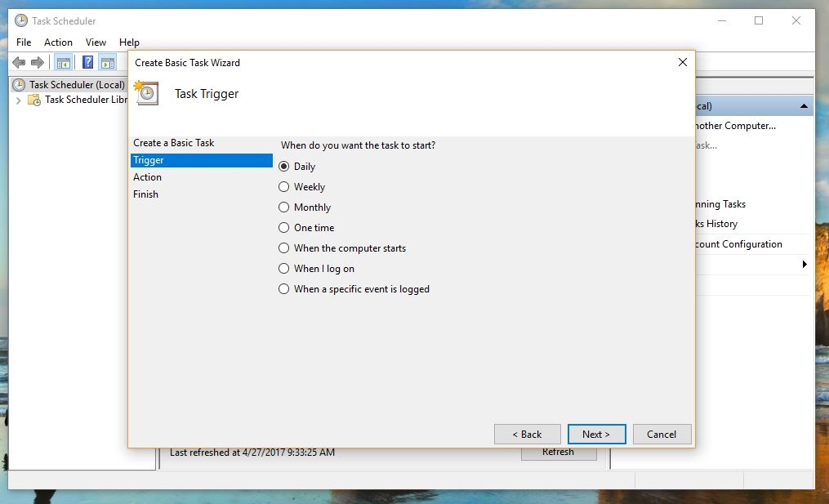Viewport: 829px width, 504px height.
Task: Click the Task Scheduler (Local) clock tree icon
Action: (x=19, y=85)
